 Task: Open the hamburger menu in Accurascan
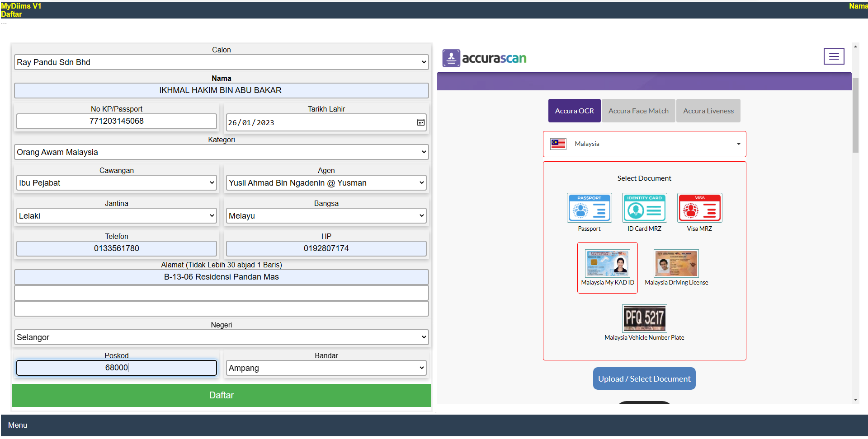coord(834,56)
